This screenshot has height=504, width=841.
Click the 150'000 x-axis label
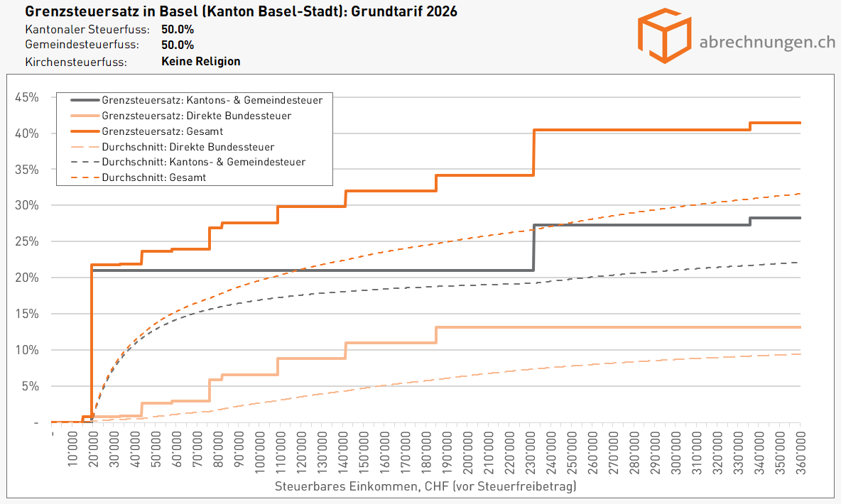[364, 451]
